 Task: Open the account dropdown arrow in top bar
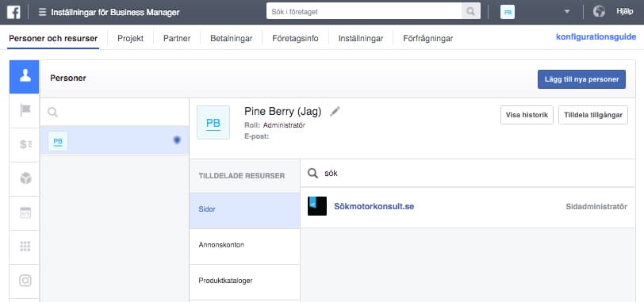coord(567,12)
